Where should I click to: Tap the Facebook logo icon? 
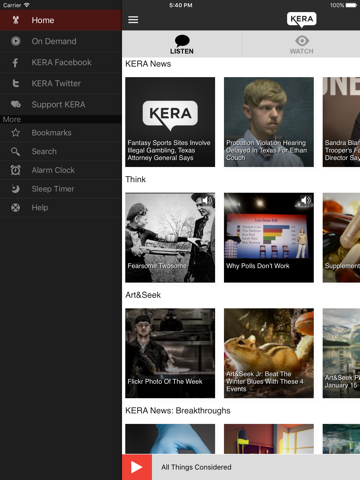(15, 62)
